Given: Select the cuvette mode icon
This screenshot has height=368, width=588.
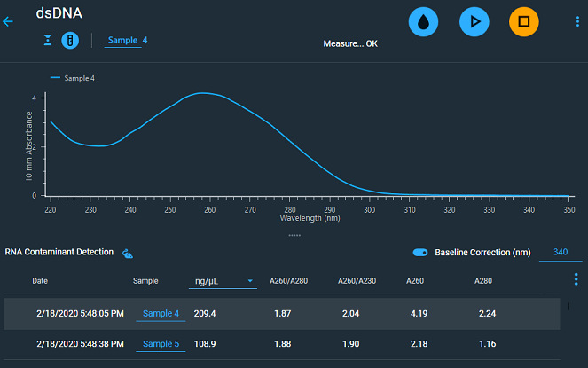Looking at the screenshot, I should pos(70,41).
